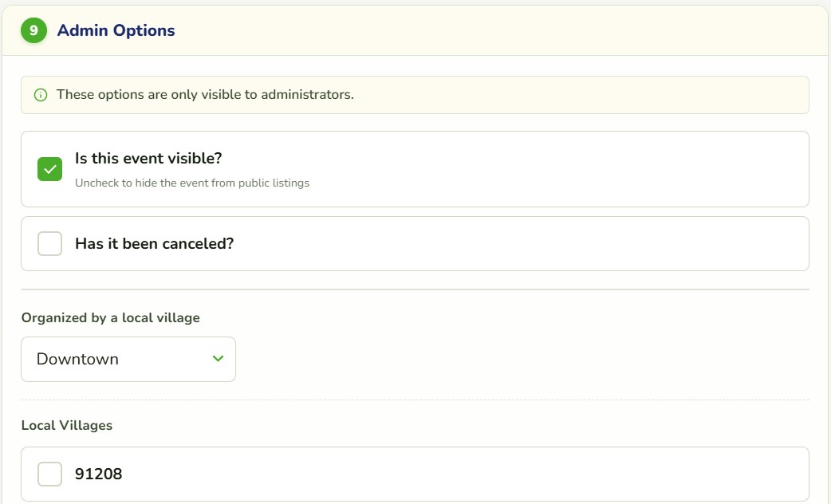Uncheck the 'Is this event visible?' checkbox

point(49,169)
